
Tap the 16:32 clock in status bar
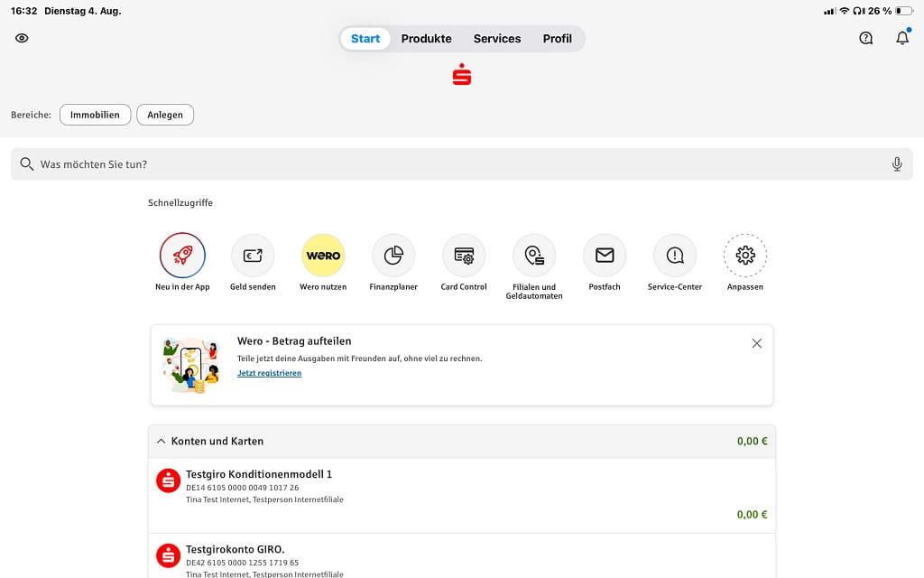pos(23,11)
